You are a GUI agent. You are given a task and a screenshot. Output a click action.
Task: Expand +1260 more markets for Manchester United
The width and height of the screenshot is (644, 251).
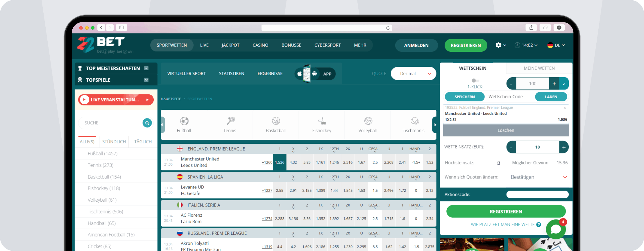(267, 162)
